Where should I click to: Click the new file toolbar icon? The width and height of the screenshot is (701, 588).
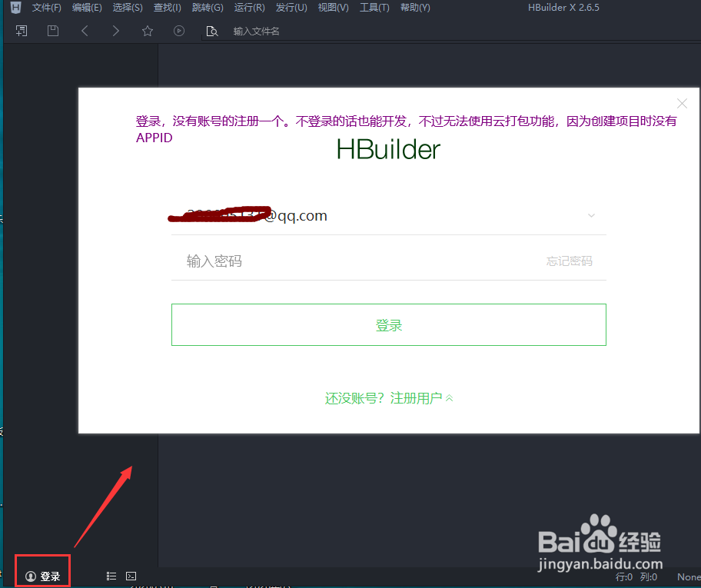(x=22, y=31)
